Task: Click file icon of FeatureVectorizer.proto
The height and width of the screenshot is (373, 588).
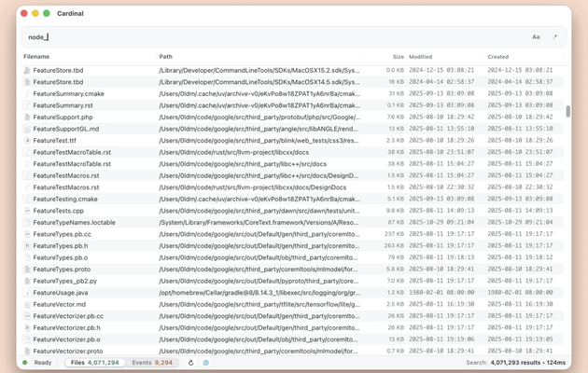Action: click(27, 352)
